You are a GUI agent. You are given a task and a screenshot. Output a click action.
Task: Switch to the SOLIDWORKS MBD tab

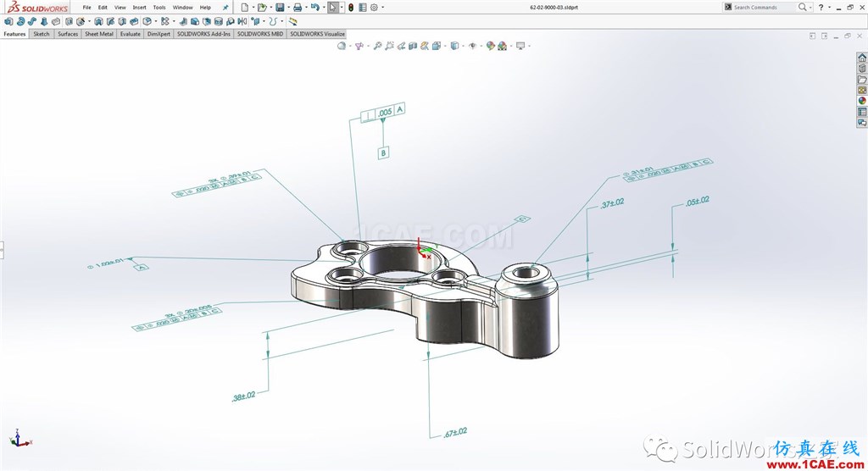point(260,34)
